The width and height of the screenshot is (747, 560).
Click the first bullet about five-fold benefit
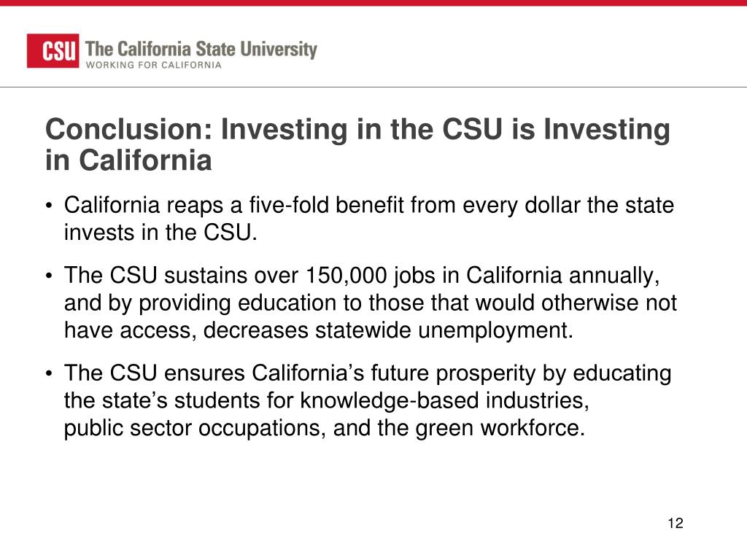(x=369, y=219)
